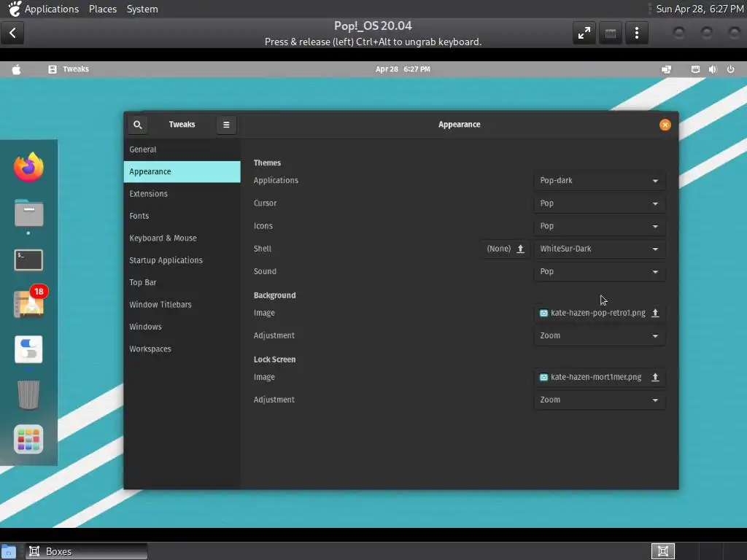Click the Tweaks app menu in top bar
747x560 pixels.
point(69,69)
